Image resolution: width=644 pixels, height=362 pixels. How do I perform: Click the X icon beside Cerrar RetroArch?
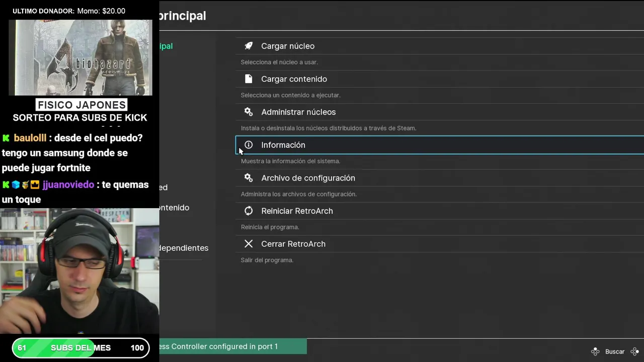coord(249,244)
